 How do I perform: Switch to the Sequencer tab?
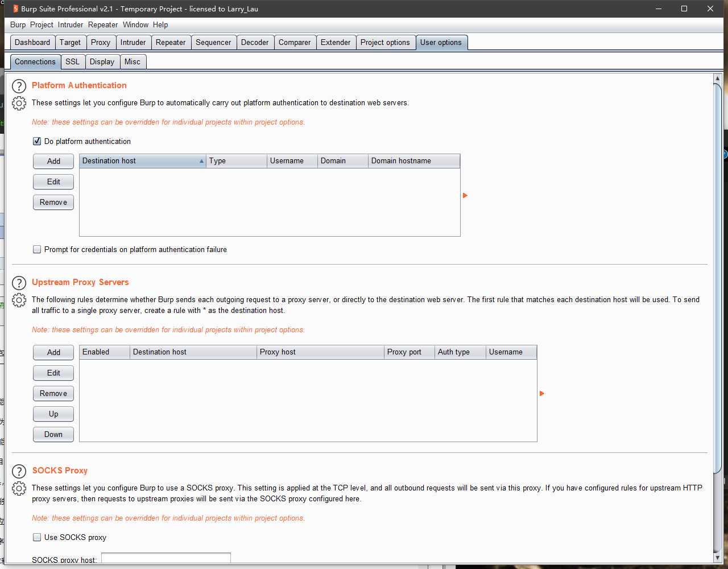213,43
